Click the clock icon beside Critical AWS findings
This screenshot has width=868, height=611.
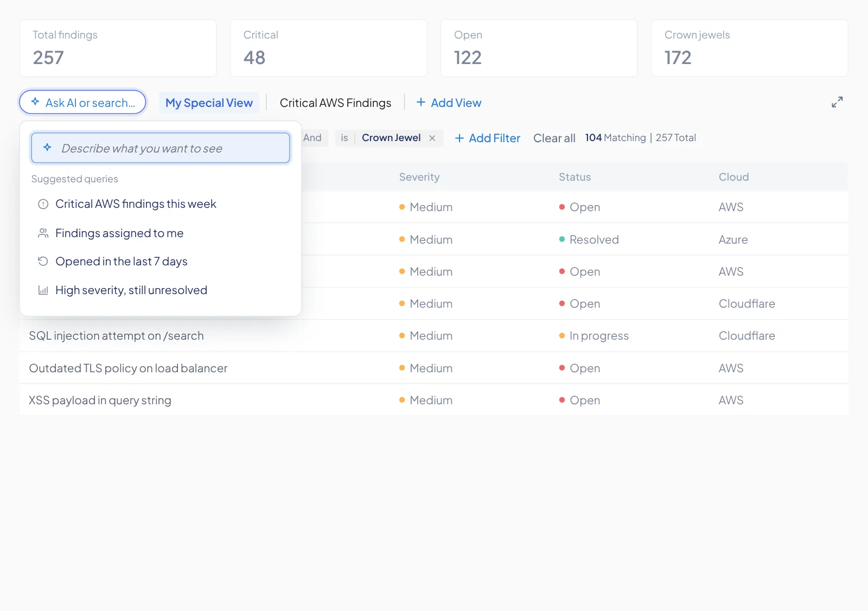point(43,204)
